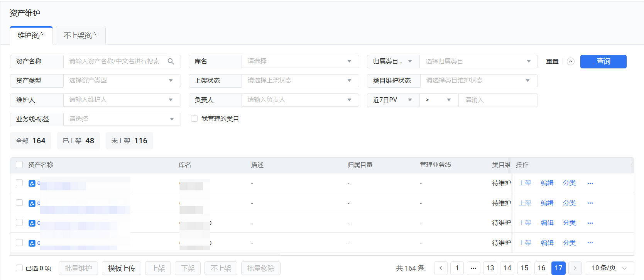Open the more actions (…) menu in third row

coord(590,223)
